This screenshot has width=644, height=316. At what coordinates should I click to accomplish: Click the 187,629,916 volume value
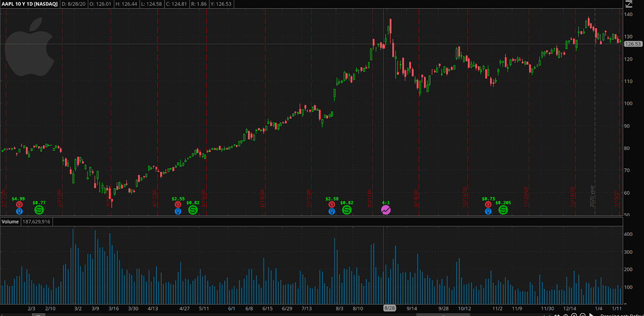(x=36, y=222)
